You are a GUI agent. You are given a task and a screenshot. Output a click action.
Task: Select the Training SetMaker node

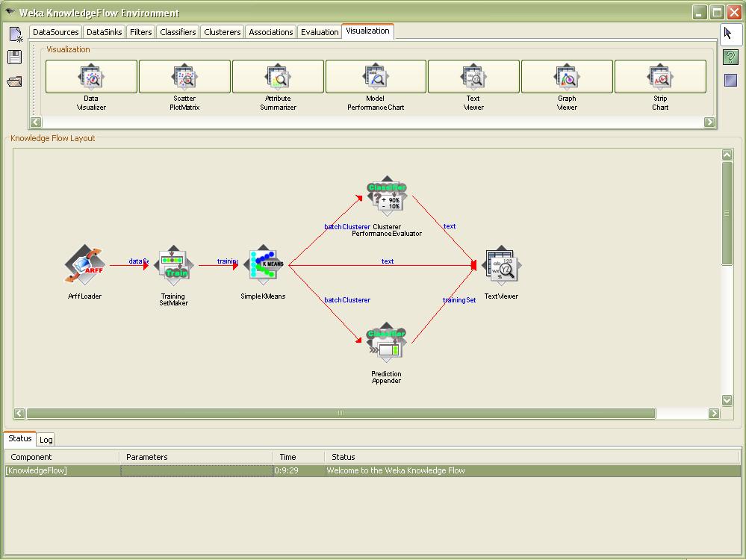click(x=174, y=265)
